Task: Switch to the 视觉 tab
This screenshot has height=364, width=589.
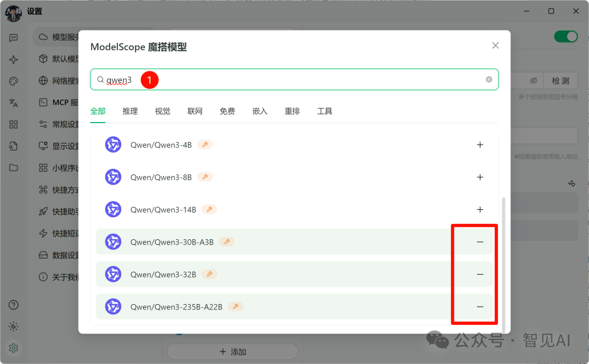Action: point(163,111)
